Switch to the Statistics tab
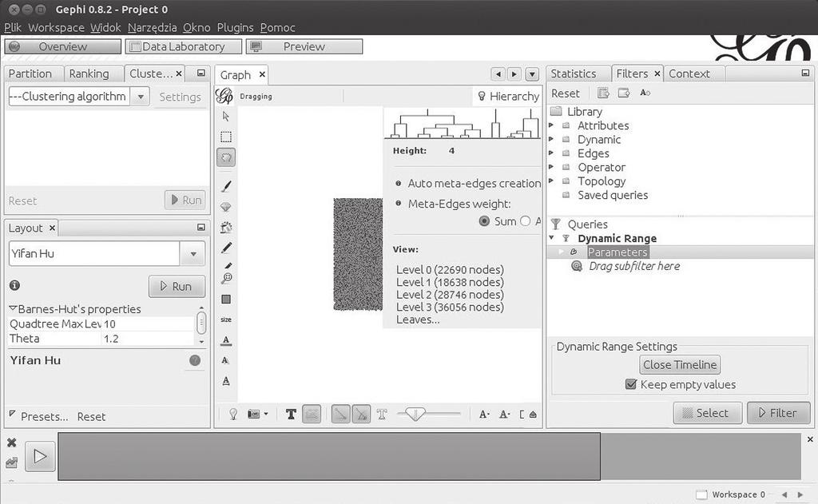The height and width of the screenshot is (504, 818). coord(574,73)
